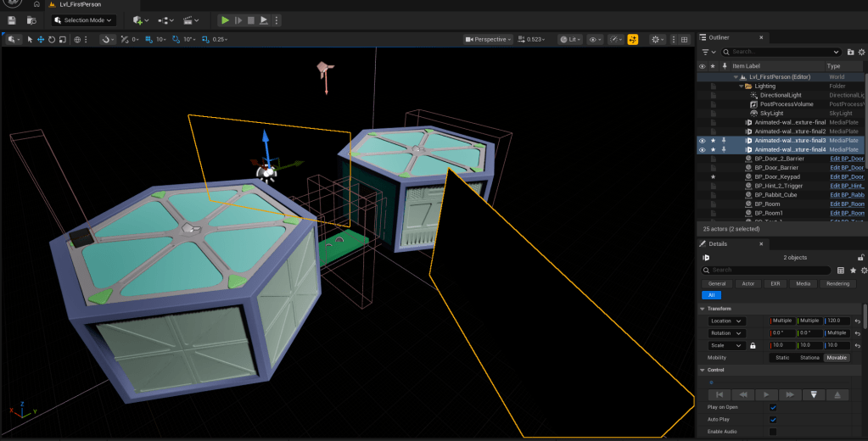Select the Translate (move) gizmo tool
This screenshot has width=868, height=441.
point(41,39)
